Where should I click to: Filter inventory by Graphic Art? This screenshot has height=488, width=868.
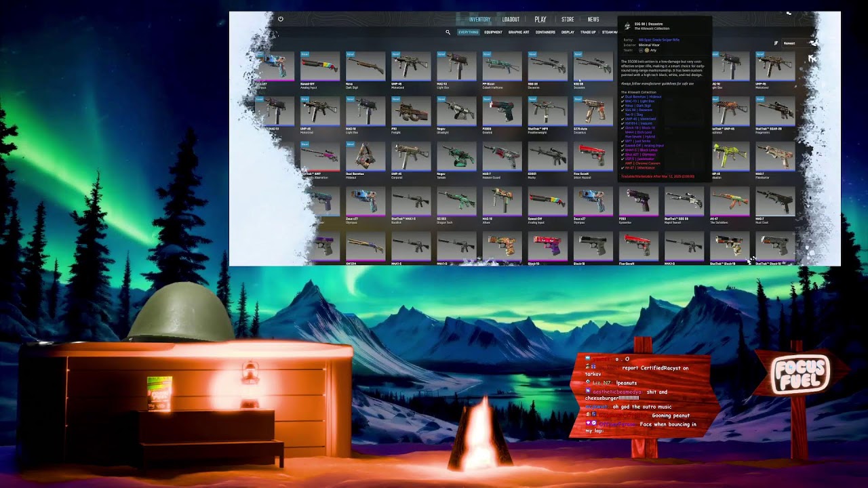tap(519, 32)
